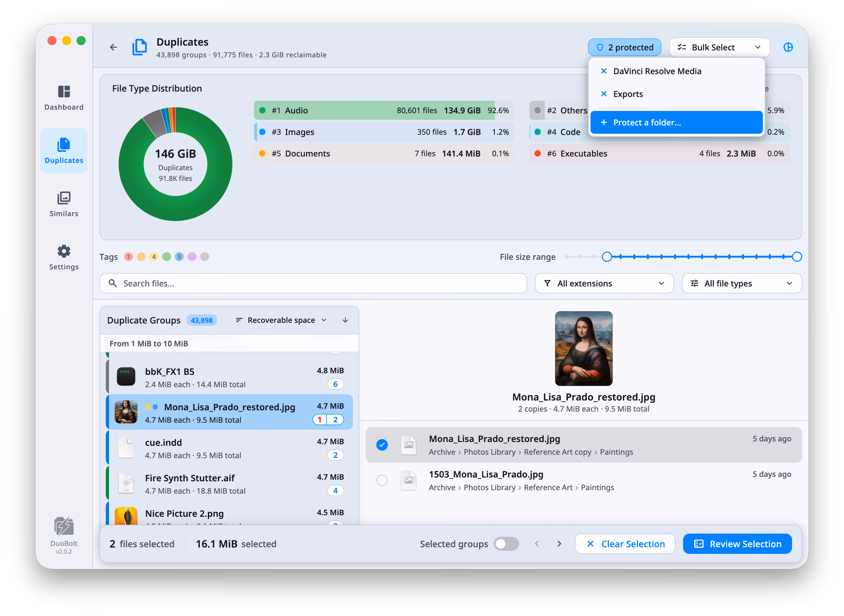Click the Nice Picture 2.png thumbnail
Image resolution: width=844 pixels, height=616 pixels.
click(126, 516)
